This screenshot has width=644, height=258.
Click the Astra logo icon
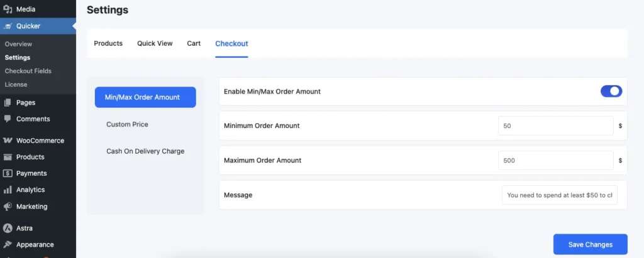click(8, 228)
